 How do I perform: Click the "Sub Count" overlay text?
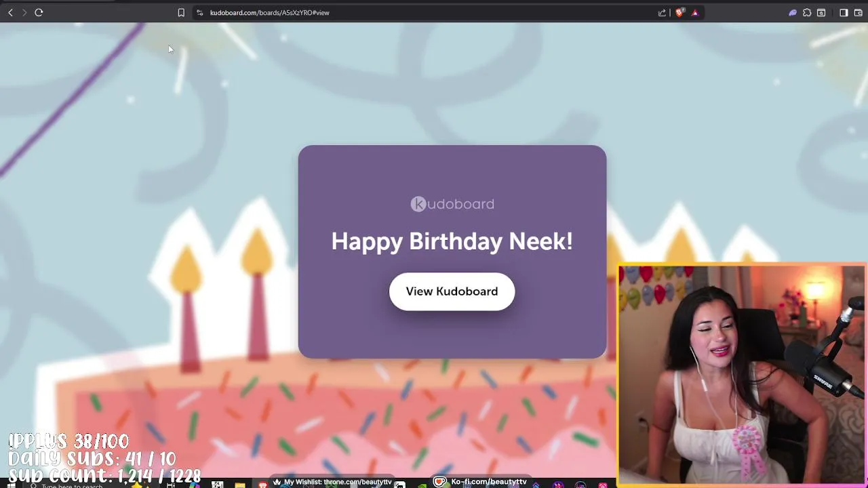click(x=105, y=476)
